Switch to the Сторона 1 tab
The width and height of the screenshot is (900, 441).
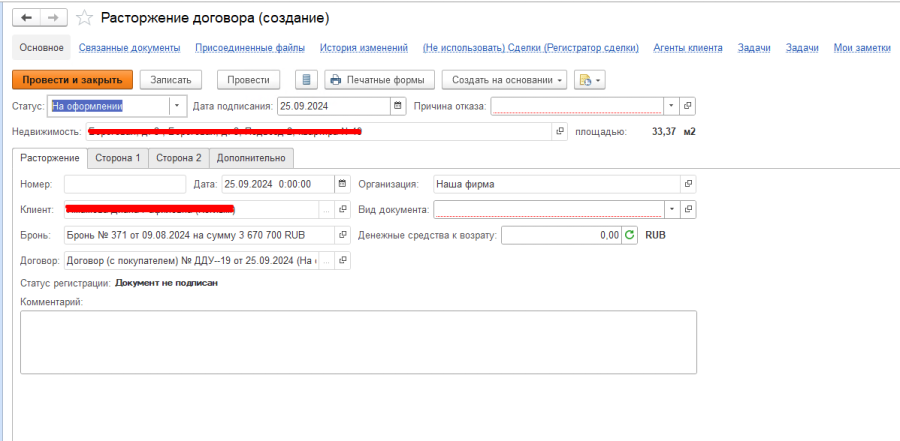tap(117, 158)
